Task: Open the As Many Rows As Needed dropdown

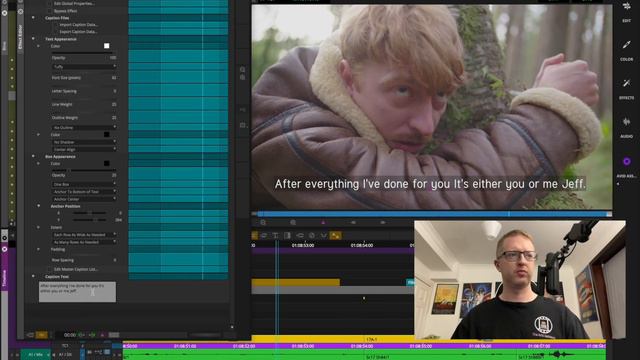Action: 84,242
